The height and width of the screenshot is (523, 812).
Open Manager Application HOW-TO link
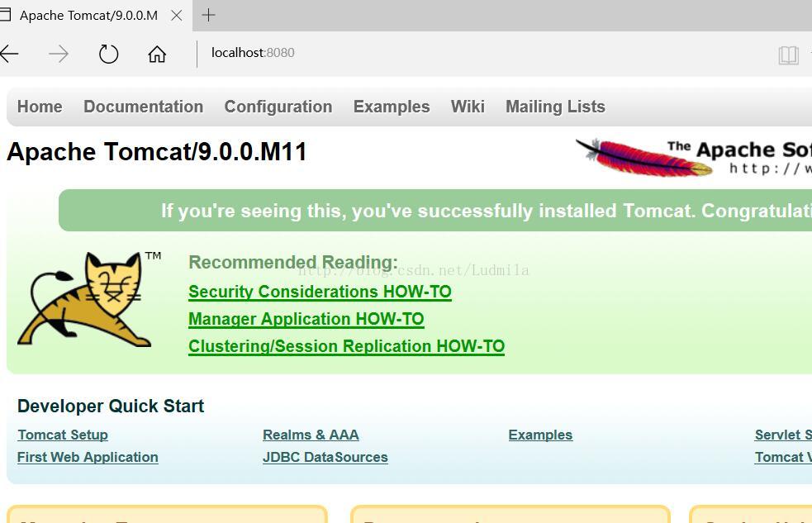pos(306,319)
